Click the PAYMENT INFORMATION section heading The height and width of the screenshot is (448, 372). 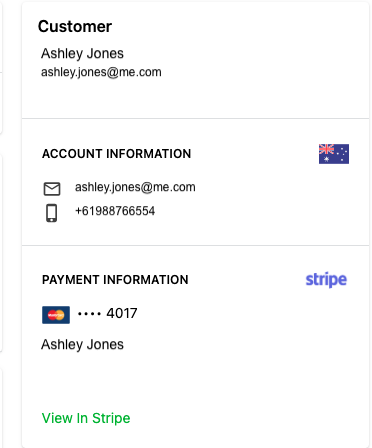click(x=115, y=280)
